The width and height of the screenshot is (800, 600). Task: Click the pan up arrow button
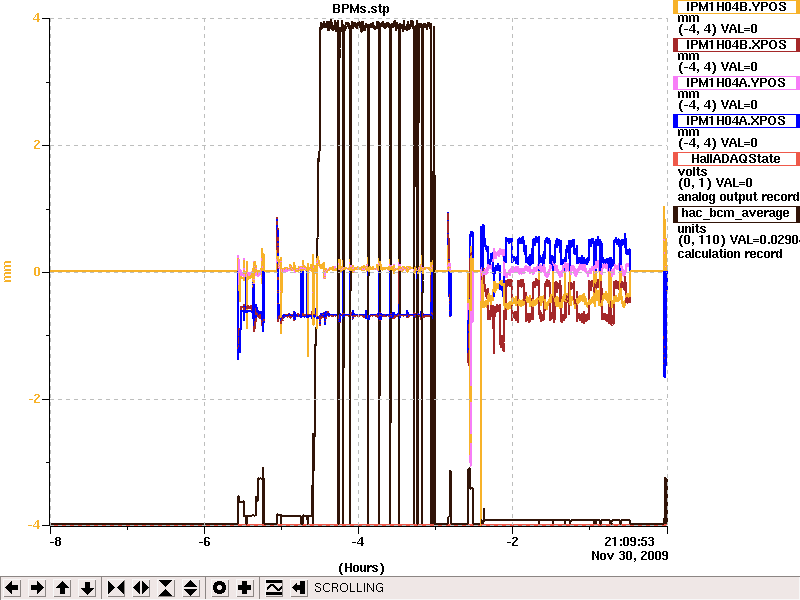tap(62, 588)
